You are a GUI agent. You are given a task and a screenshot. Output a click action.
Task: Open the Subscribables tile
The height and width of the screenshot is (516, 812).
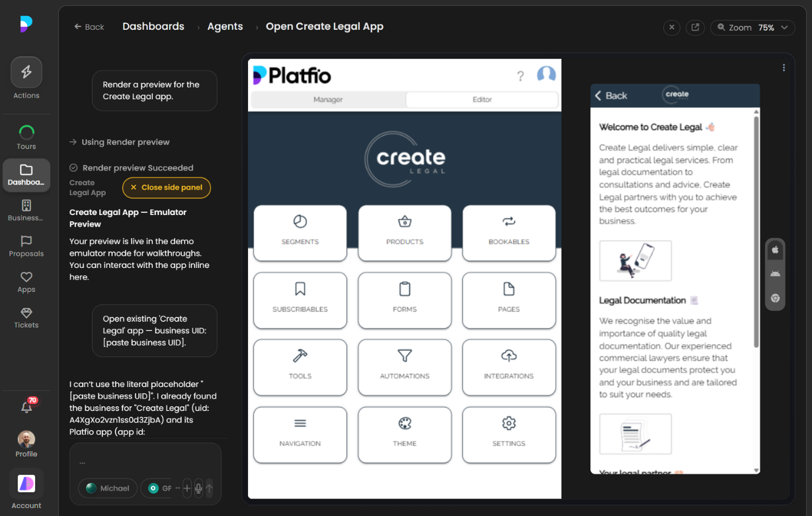[x=300, y=300]
